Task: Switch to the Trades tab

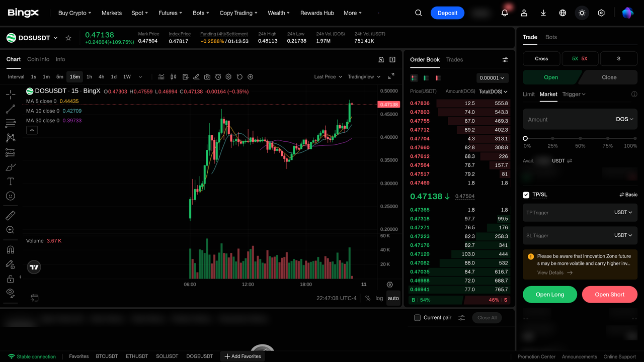Action: pos(454,60)
